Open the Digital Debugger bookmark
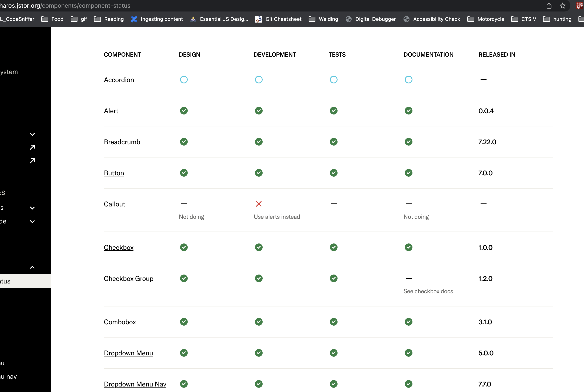584x392 pixels. [x=371, y=19]
